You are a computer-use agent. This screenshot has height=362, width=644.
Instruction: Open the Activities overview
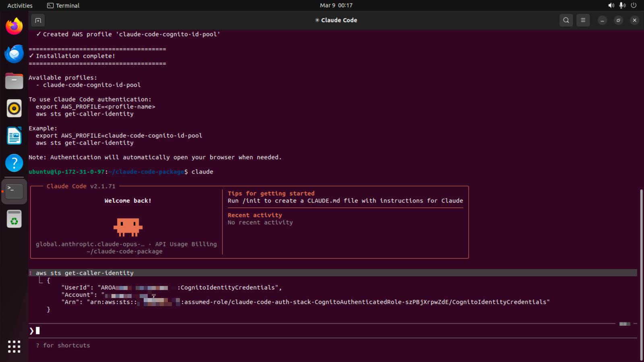point(20,6)
